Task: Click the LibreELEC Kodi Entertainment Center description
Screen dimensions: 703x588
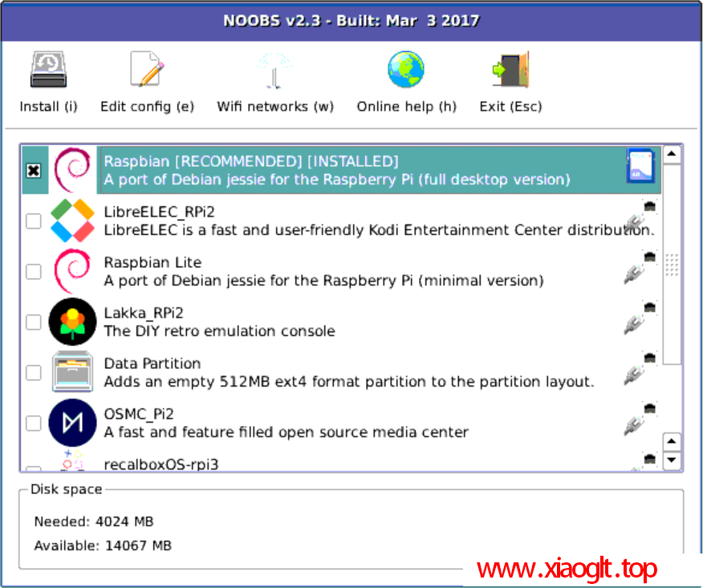Action: coord(379,230)
